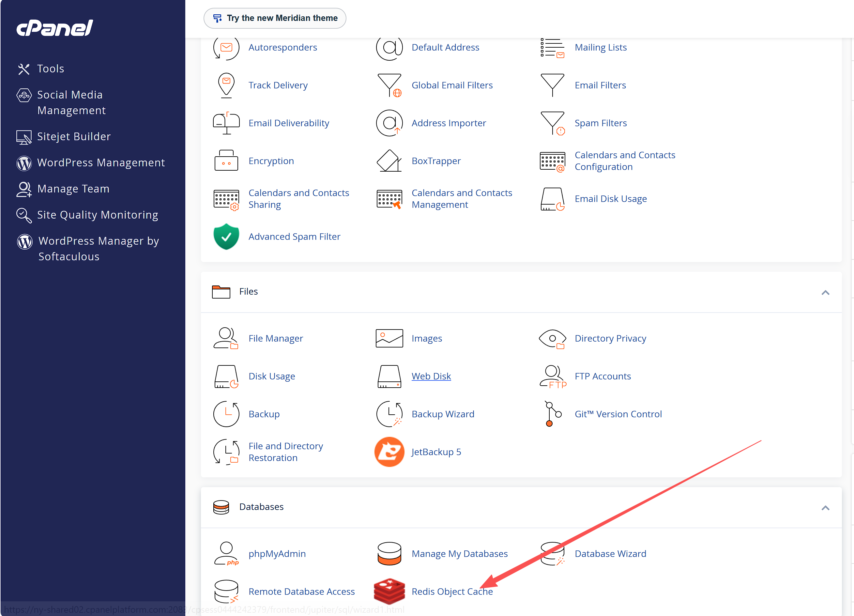
Task: Click the Redis Object Cache link
Action: coord(452,592)
